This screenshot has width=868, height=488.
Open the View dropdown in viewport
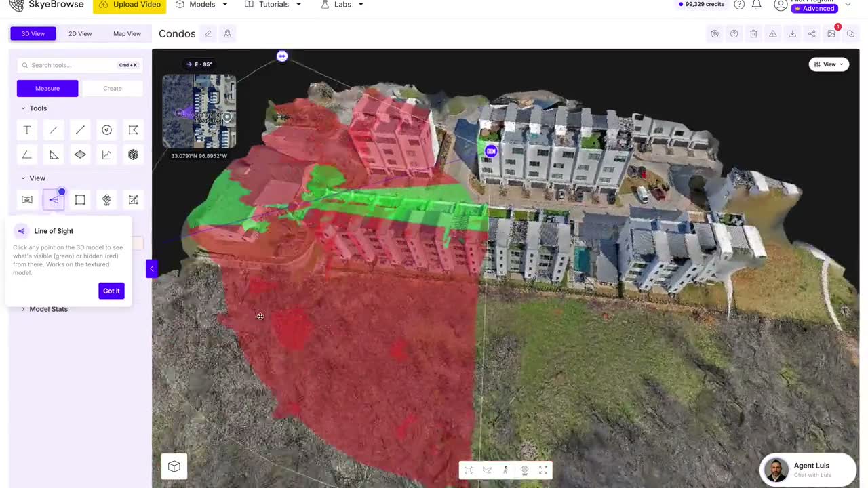click(829, 64)
